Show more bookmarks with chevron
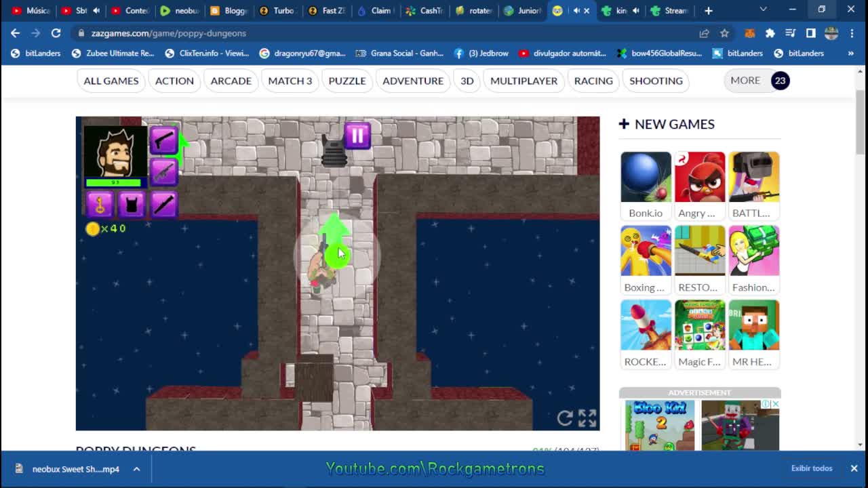The height and width of the screenshot is (488, 868). coord(850,53)
